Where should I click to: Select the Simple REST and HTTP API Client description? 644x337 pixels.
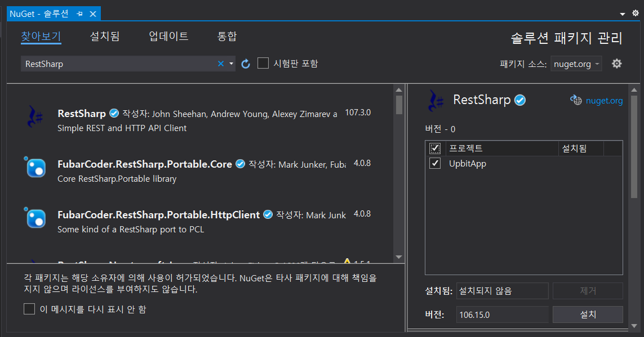coord(122,128)
